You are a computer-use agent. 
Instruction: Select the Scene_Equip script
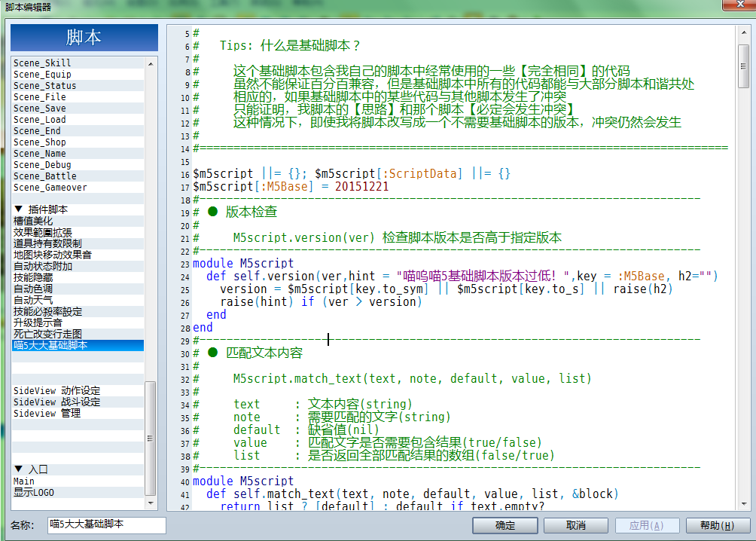[x=78, y=75]
